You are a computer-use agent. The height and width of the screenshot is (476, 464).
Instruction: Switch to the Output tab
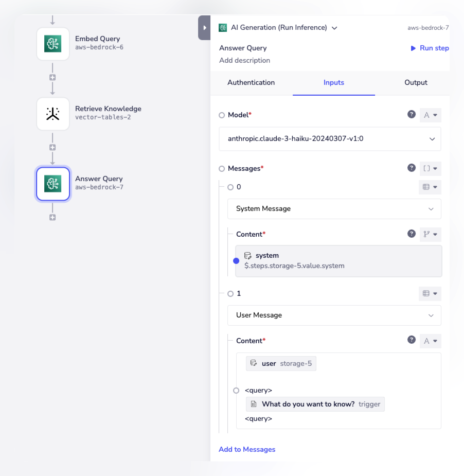(x=416, y=83)
